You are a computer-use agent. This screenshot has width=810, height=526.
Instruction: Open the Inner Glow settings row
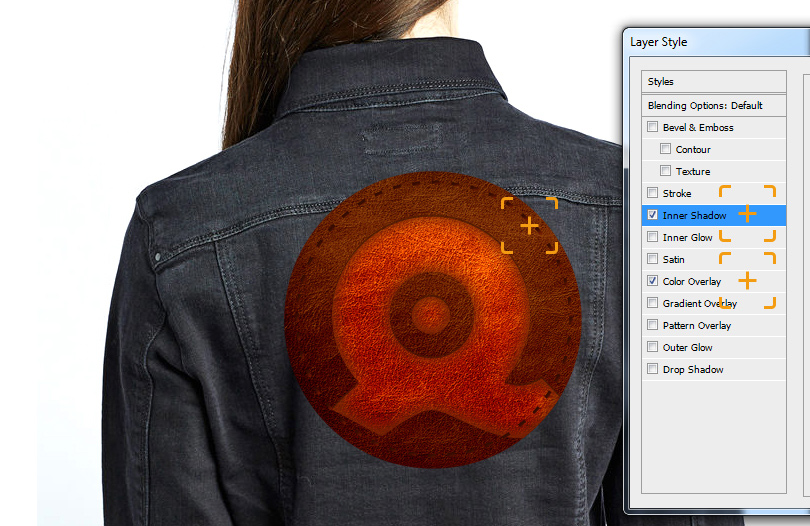click(x=714, y=237)
